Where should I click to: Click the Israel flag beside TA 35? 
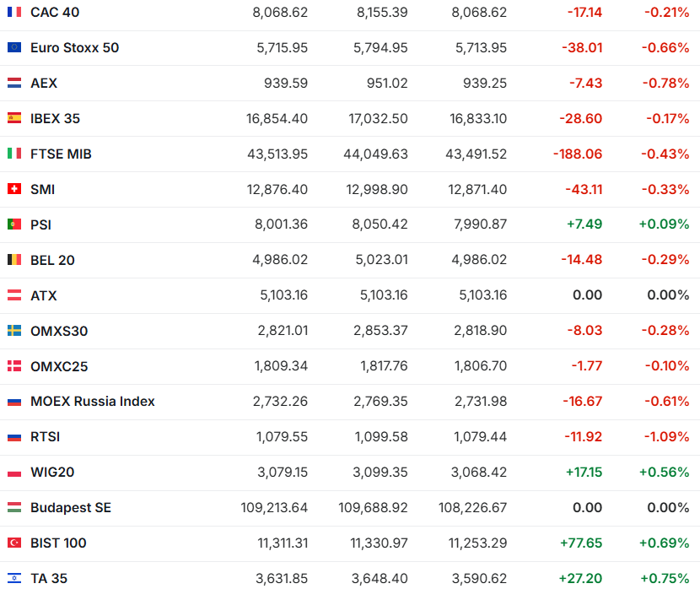[x=14, y=579]
